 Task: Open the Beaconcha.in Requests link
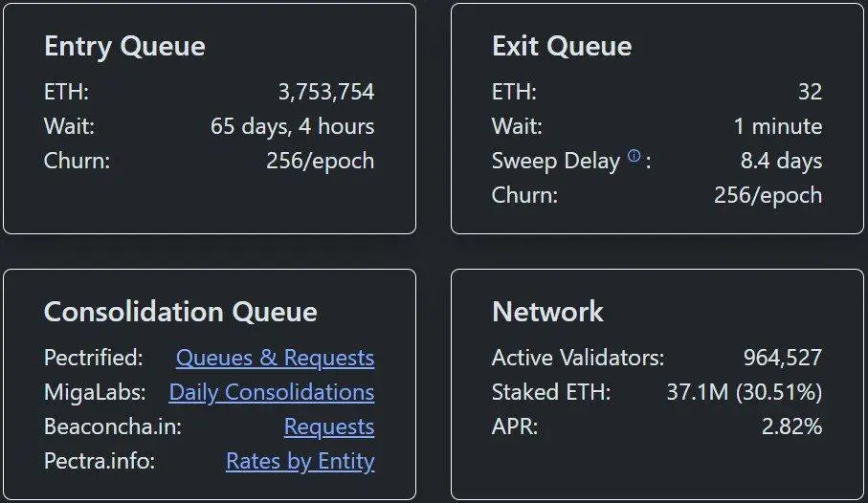coord(328,426)
